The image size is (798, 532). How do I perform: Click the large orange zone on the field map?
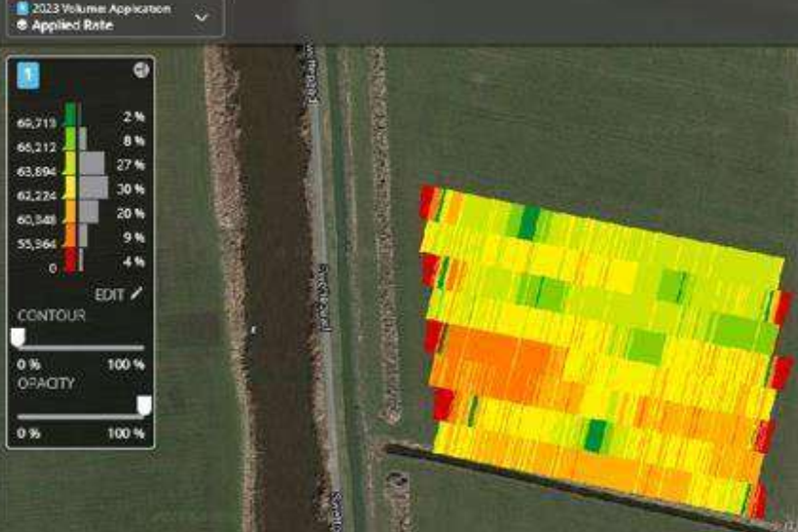(x=487, y=355)
